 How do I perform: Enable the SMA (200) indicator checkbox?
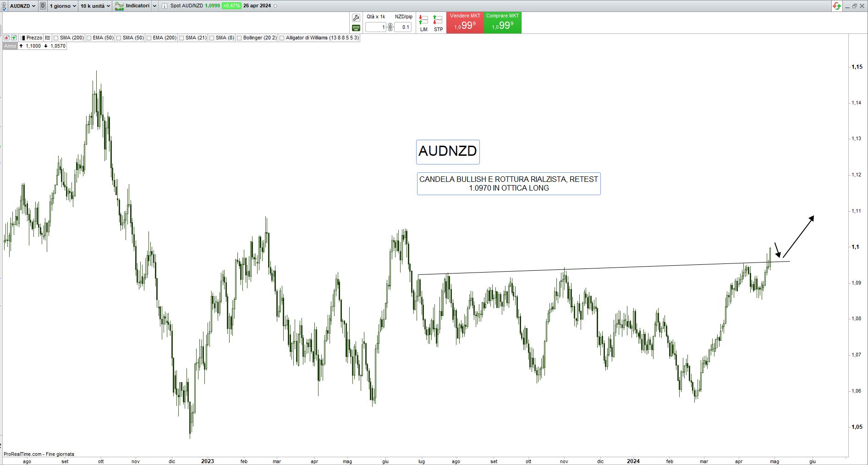56,38
